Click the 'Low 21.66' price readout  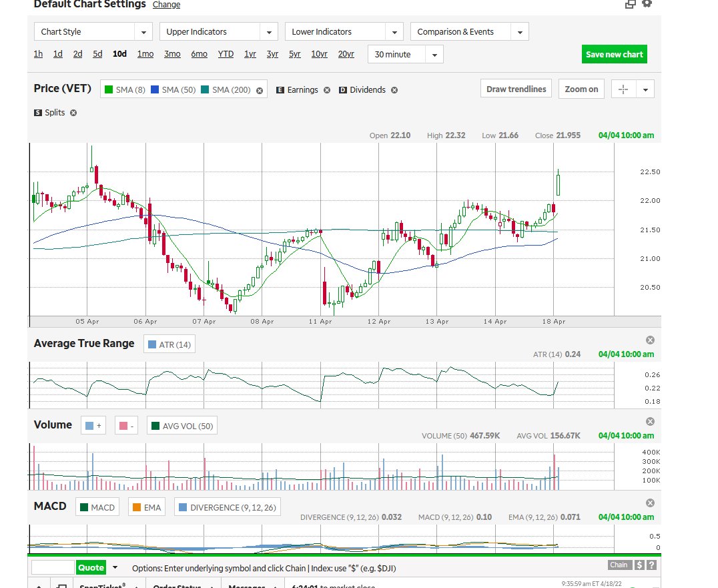[500, 135]
